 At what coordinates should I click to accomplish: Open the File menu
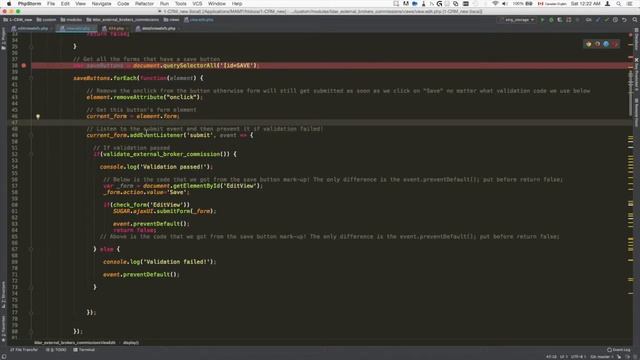coord(51,4)
